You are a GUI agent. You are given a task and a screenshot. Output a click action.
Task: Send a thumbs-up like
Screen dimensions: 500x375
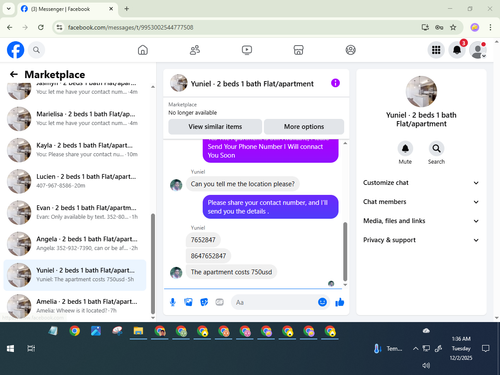(340, 302)
